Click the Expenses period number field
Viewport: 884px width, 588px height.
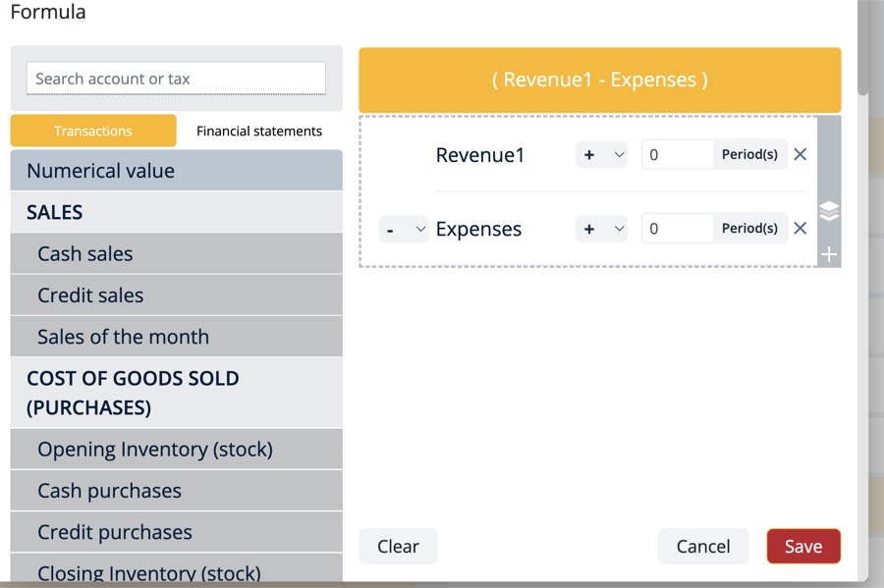678,228
